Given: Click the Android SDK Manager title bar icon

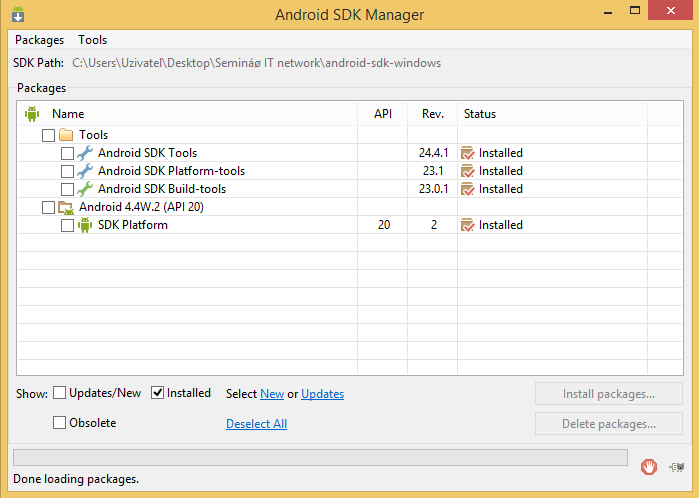Looking at the screenshot, I should [x=18, y=14].
